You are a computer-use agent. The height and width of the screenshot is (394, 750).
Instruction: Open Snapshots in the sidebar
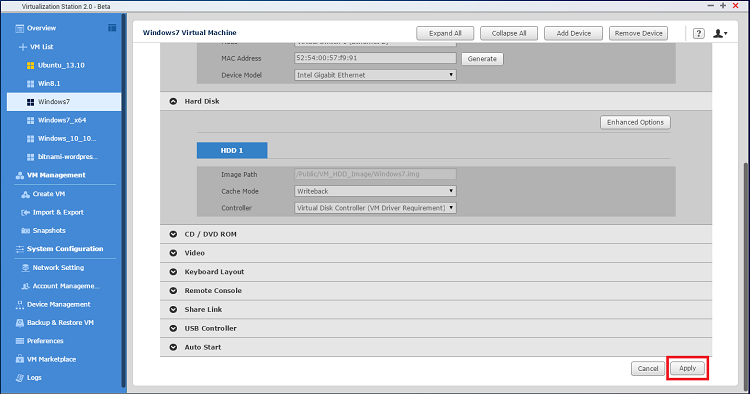tap(49, 230)
